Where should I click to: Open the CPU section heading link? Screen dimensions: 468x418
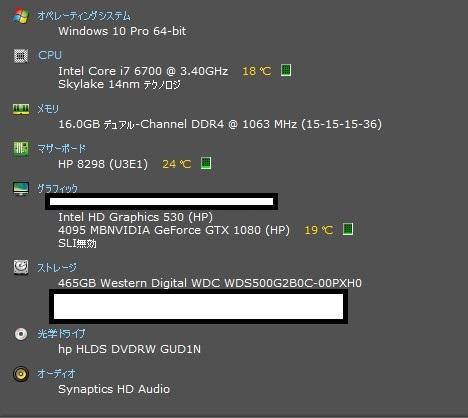(50, 55)
